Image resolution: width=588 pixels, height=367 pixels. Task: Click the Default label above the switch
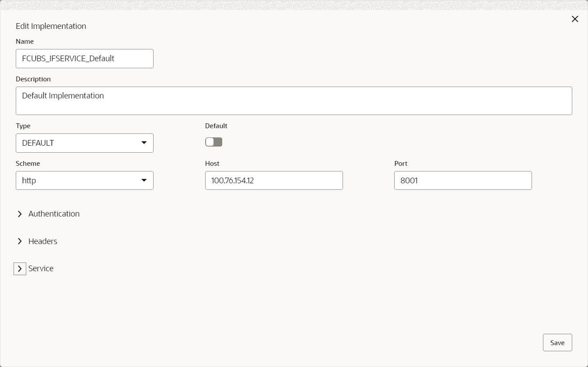click(216, 126)
